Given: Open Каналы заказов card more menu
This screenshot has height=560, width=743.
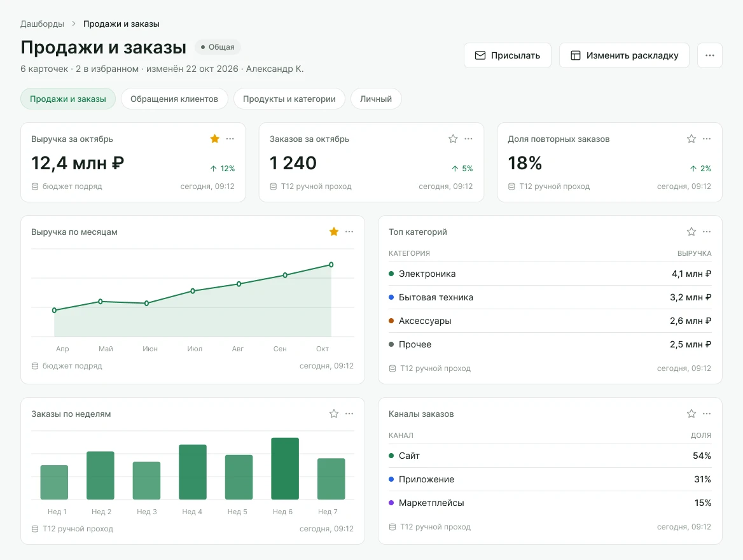Looking at the screenshot, I should pos(707,414).
